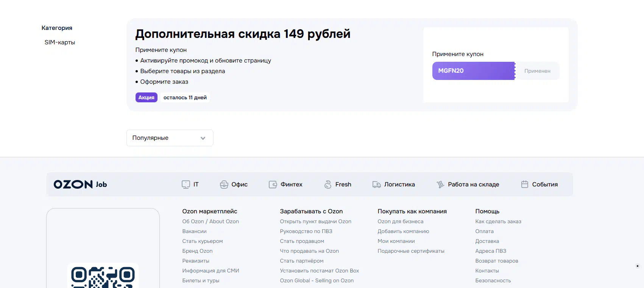The height and width of the screenshot is (288, 644).
Task: Open the Офис jobs section
Action: pos(234,185)
